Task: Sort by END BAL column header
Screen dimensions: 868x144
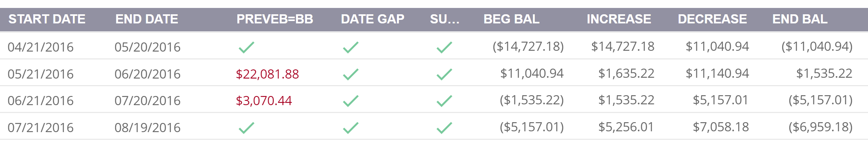Action: pyautogui.click(x=800, y=19)
